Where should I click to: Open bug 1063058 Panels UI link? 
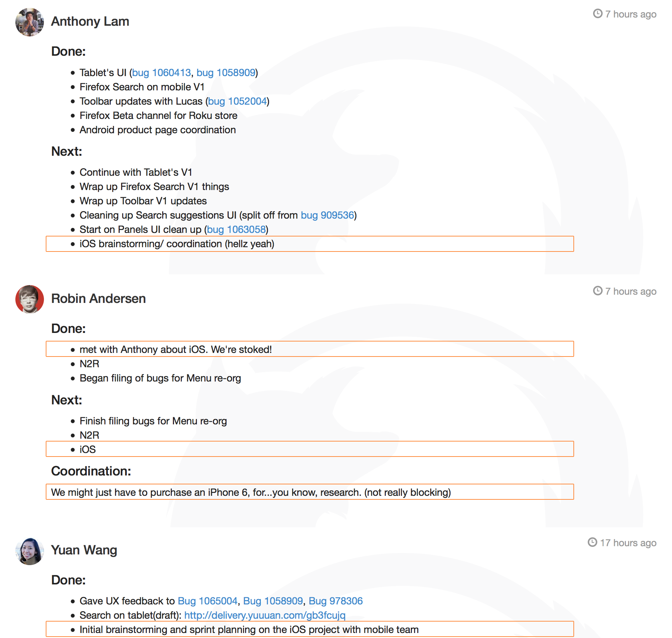(236, 229)
